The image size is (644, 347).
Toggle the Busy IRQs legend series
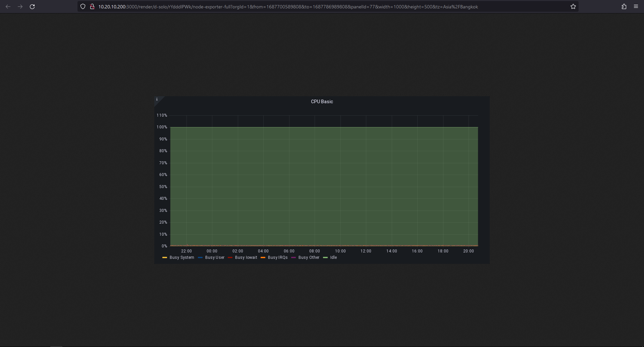pos(278,257)
